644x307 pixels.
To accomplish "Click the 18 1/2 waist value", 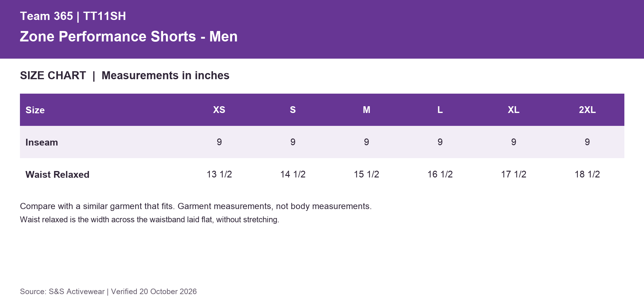I will [x=587, y=174].
